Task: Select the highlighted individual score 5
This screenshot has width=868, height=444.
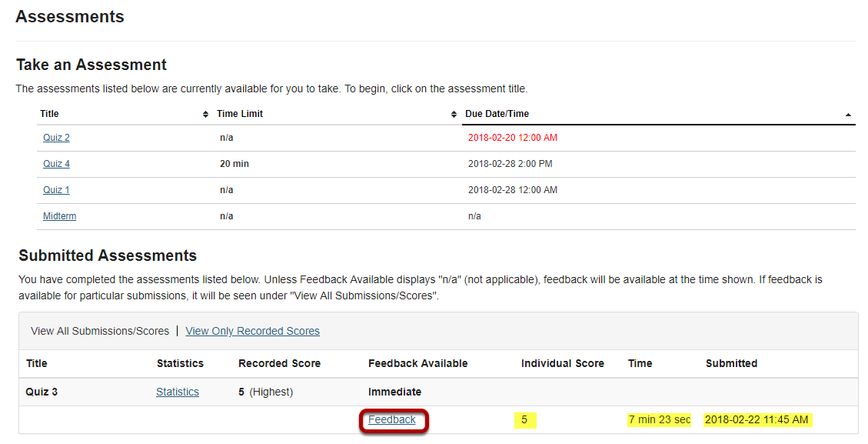Action: 524,419
